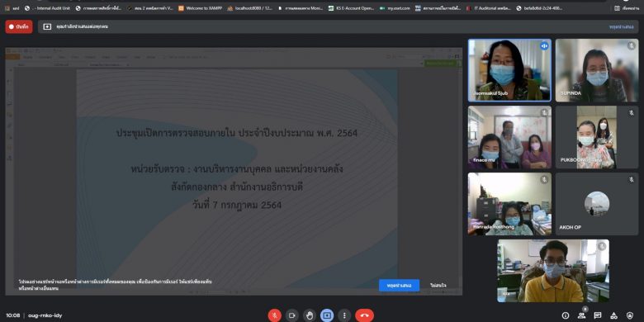Image resolution: width=644 pixels, height=322 pixels.
Task: Leave the call with red hang-up button
Action: 364,315
